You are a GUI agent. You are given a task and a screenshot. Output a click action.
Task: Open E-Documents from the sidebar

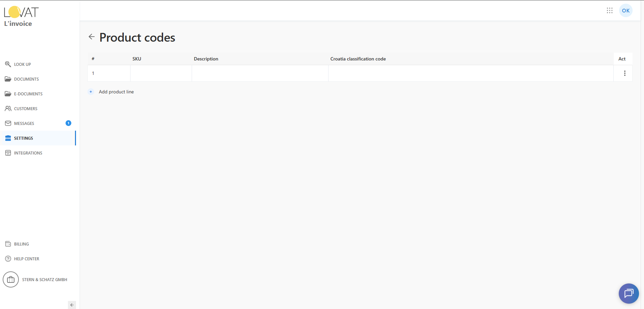[x=28, y=94]
